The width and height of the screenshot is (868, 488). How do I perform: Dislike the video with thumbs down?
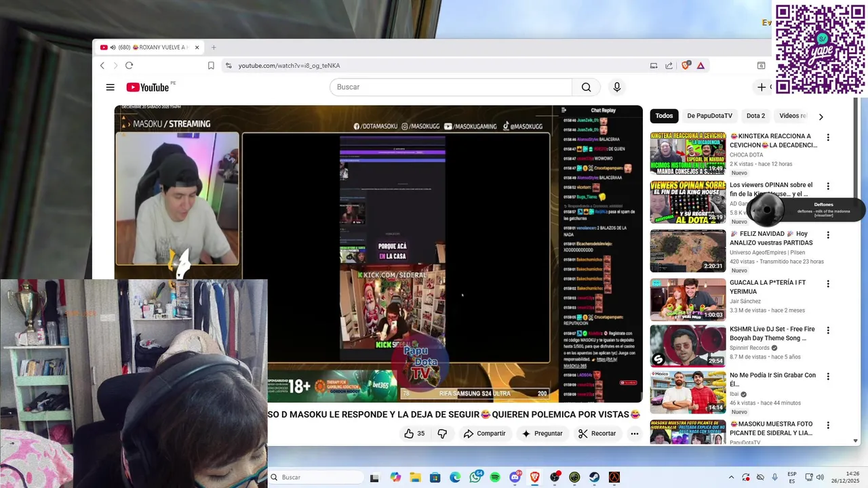[442, 434]
